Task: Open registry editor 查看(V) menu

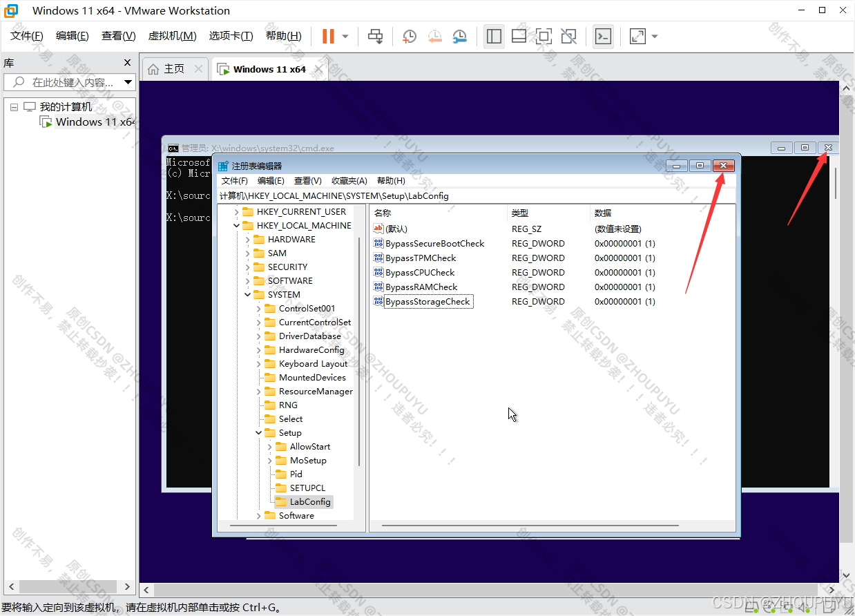Action: click(x=307, y=181)
